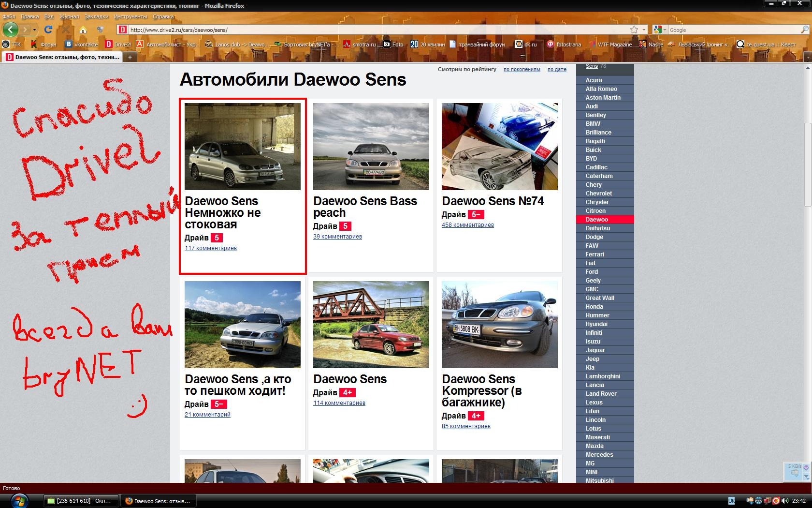Screen dimensions: 812x508
Task: Click the Stop loading X icon
Action: point(65,30)
